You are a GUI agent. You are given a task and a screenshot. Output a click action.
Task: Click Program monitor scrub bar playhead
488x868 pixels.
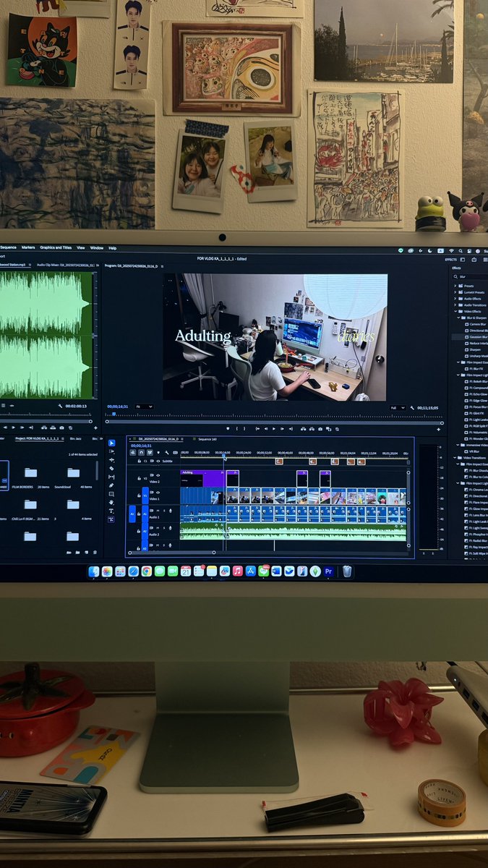tap(114, 416)
